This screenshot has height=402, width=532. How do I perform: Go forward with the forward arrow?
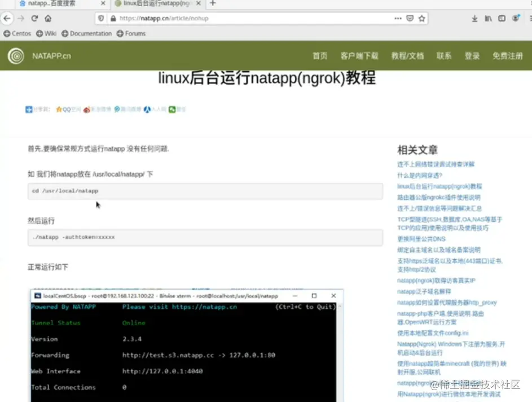[21, 18]
